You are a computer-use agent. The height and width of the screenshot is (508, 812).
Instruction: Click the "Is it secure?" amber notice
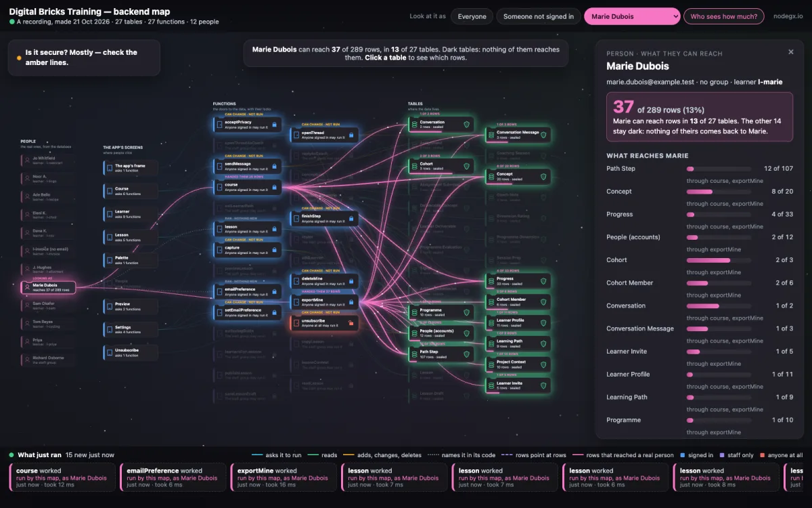(x=84, y=58)
